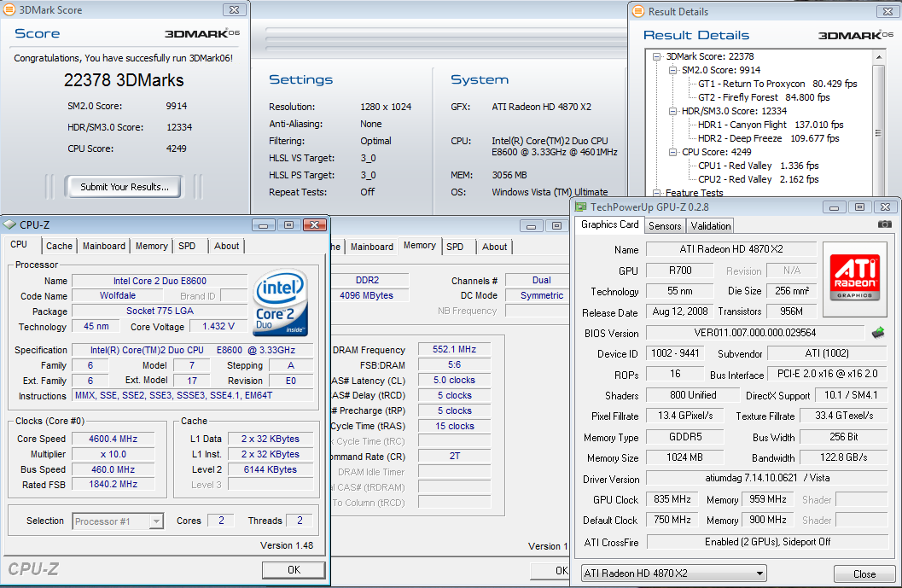Click the ATI Radeon logo in GPU-Z

coord(857,277)
